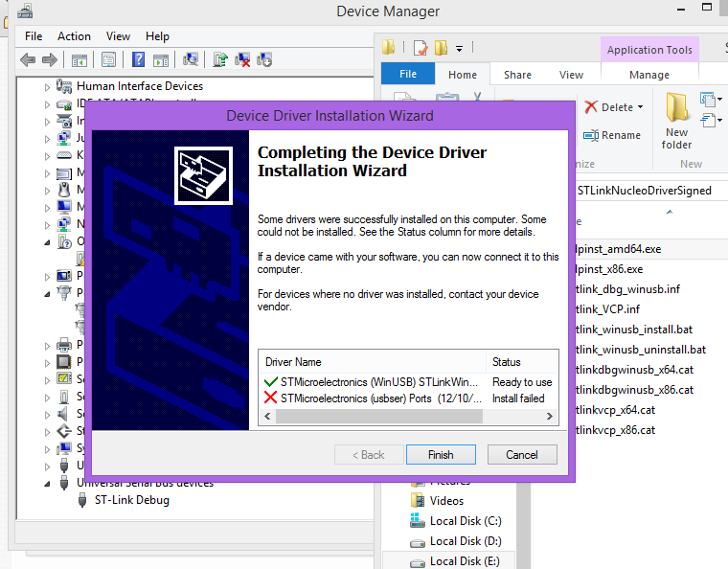728x569 pixels.
Task: Click the Back arrow in Device Manager toolbar
Action: (x=27, y=60)
